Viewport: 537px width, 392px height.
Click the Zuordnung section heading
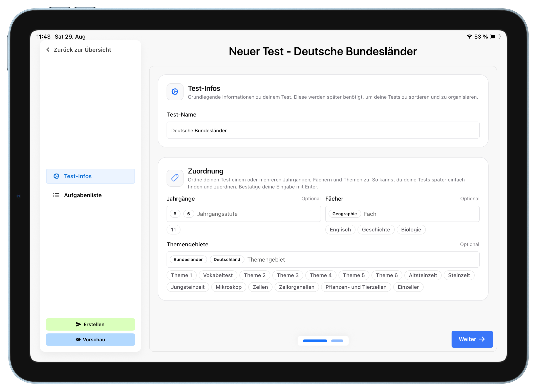tap(205, 171)
